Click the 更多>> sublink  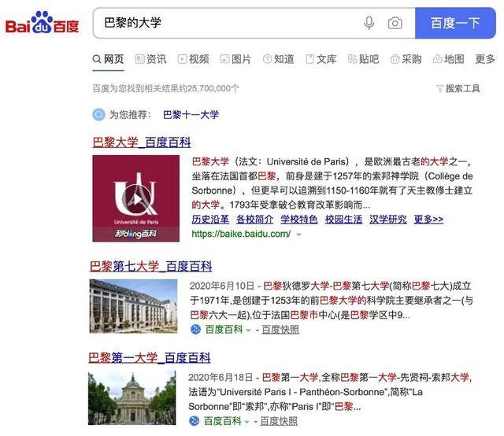428,220
